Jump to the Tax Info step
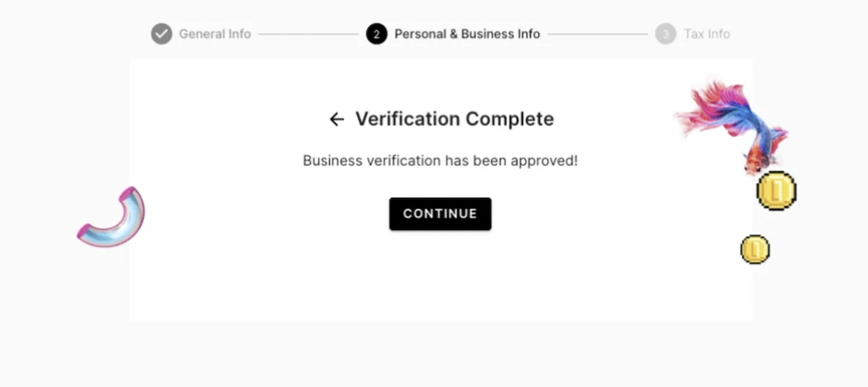This screenshot has height=387, width=868. click(707, 34)
